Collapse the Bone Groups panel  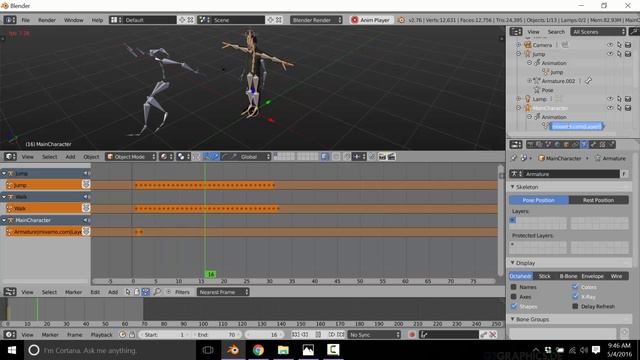513,319
